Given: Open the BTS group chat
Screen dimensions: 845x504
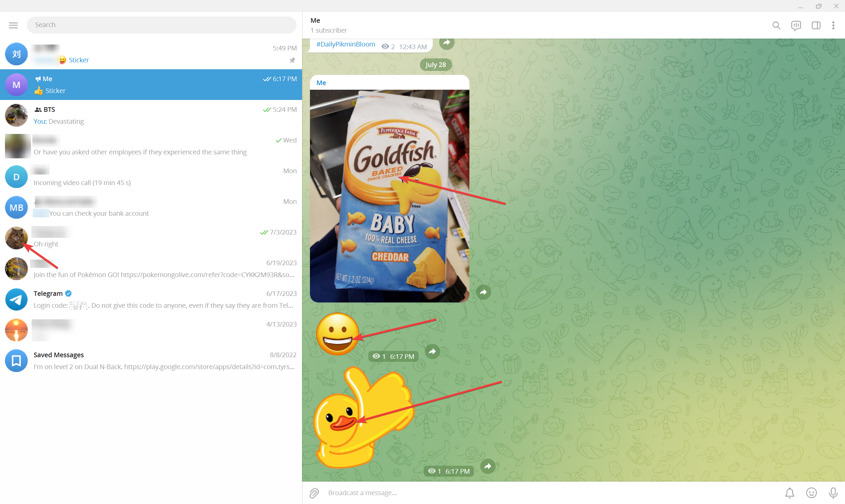Looking at the screenshot, I should [150, 115].
